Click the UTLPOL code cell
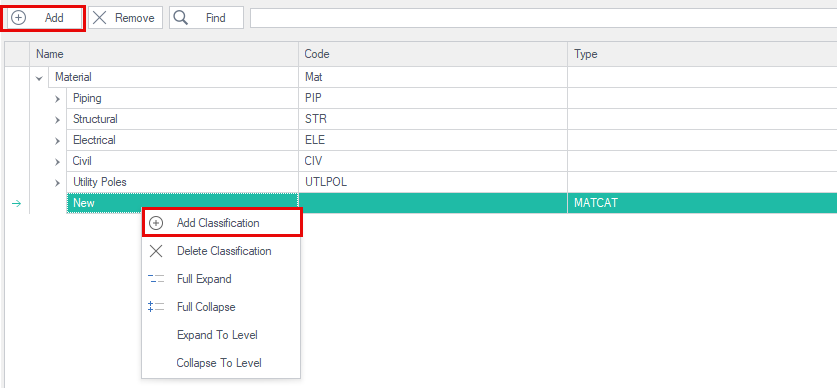 pyautogui.click(x=433, y=183)
